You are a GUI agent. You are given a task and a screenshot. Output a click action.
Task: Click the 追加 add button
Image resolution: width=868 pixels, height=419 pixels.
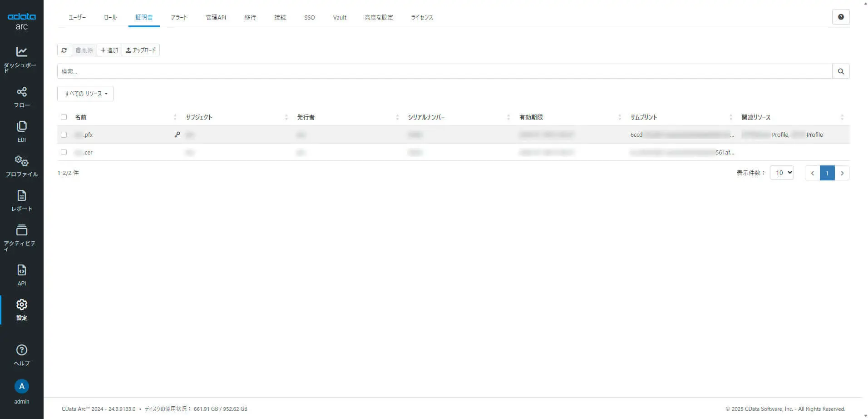[x=109, y=50]
